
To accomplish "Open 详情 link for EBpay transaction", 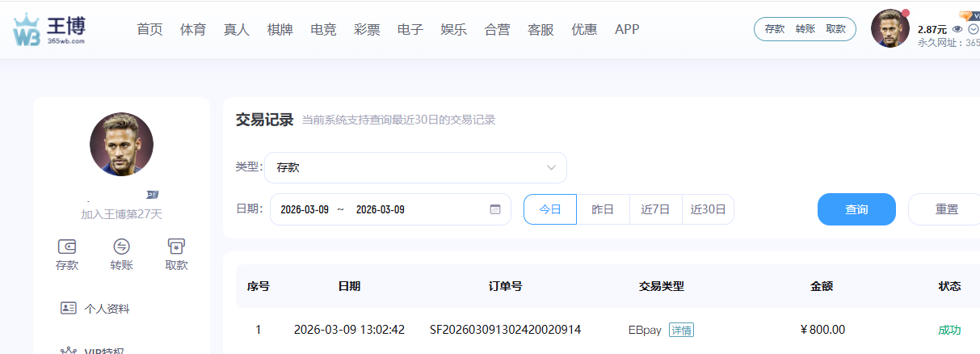I will point(681,330).
